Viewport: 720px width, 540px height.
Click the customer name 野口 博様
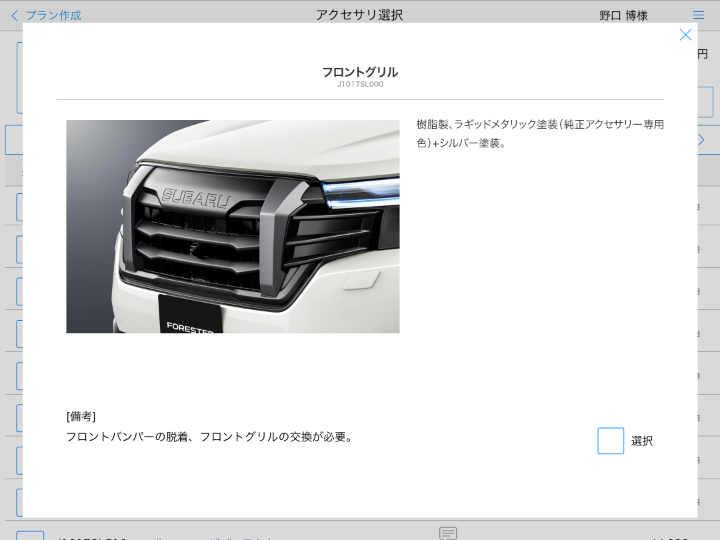click(x=623, y=16)
